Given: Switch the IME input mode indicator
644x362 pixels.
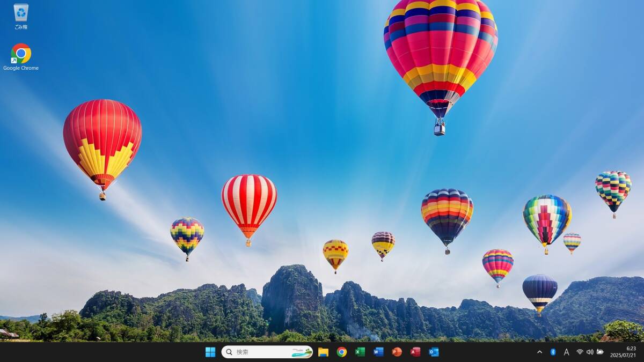Looking at the screenshot, I should [x=566, y=352].
